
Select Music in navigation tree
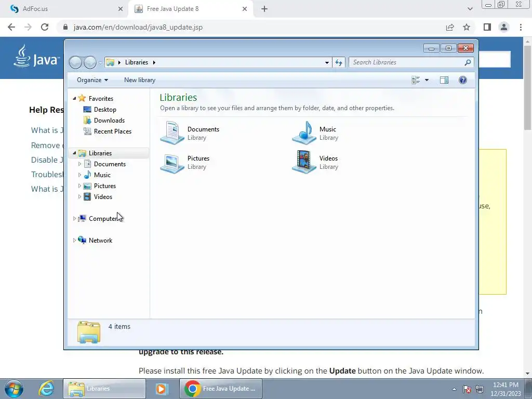point(102,175)
